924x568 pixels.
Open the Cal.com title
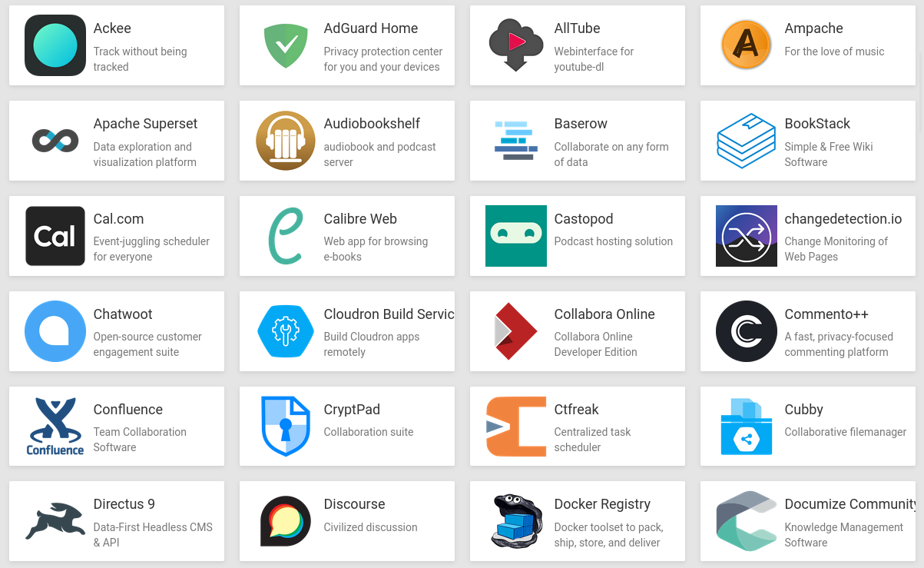(x=119, y=219)
